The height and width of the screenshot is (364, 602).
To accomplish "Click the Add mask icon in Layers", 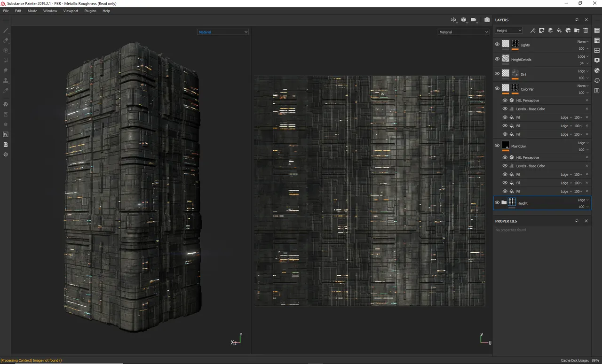I will [541, 31].
